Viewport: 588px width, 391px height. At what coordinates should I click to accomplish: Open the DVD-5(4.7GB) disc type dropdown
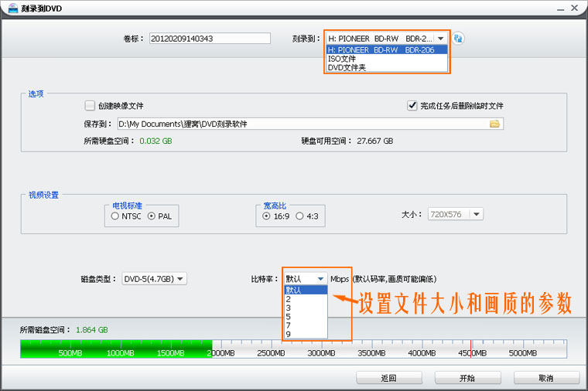point(180,279)
